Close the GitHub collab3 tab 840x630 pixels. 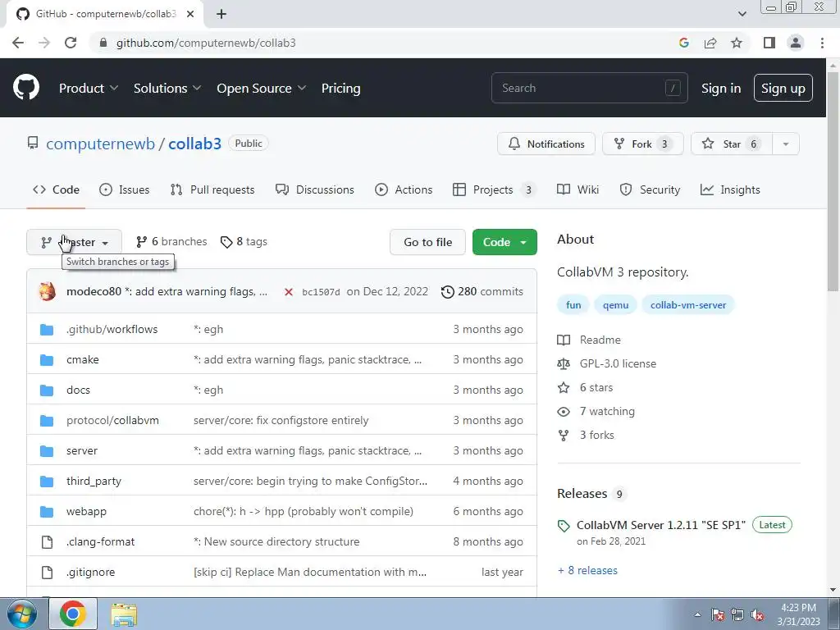point(189,14)
